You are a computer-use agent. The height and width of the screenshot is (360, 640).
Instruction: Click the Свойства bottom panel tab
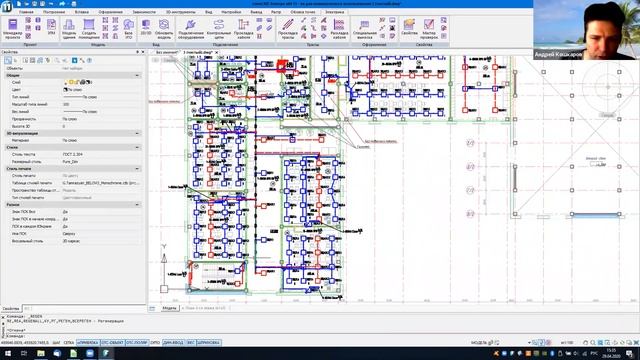(x=11, y=309)
